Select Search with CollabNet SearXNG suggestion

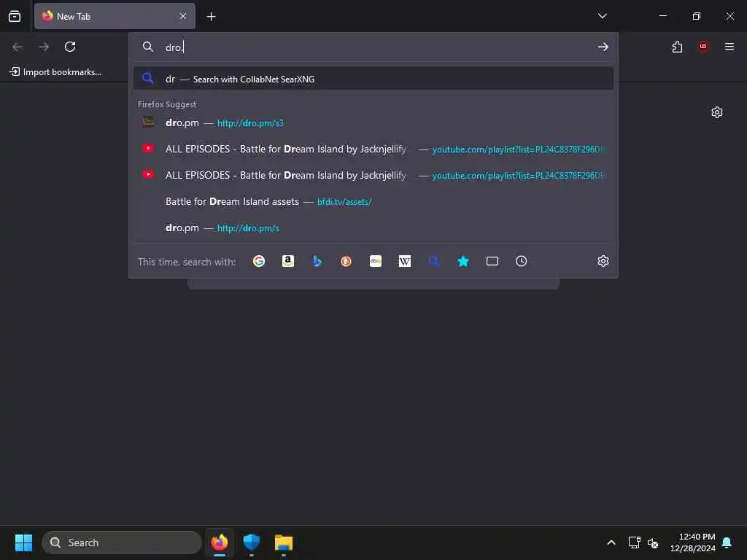(x=373, y=79)
